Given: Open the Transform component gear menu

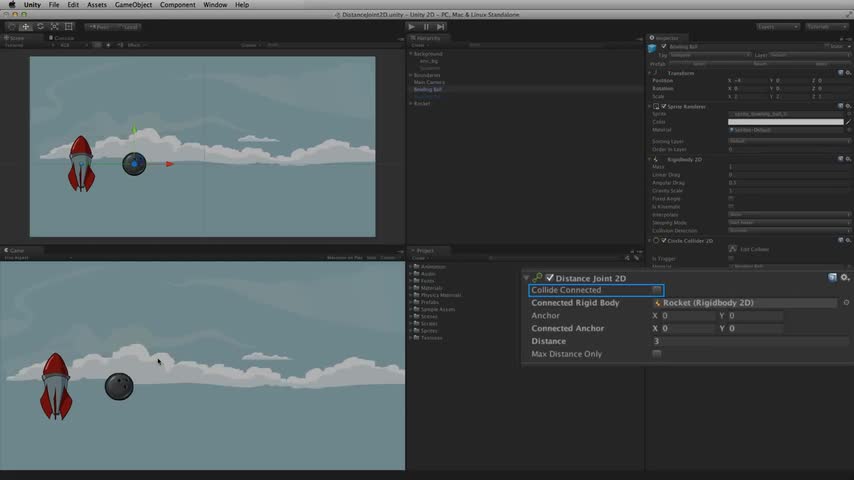Looking at the screenshot, I should point(848,72).
